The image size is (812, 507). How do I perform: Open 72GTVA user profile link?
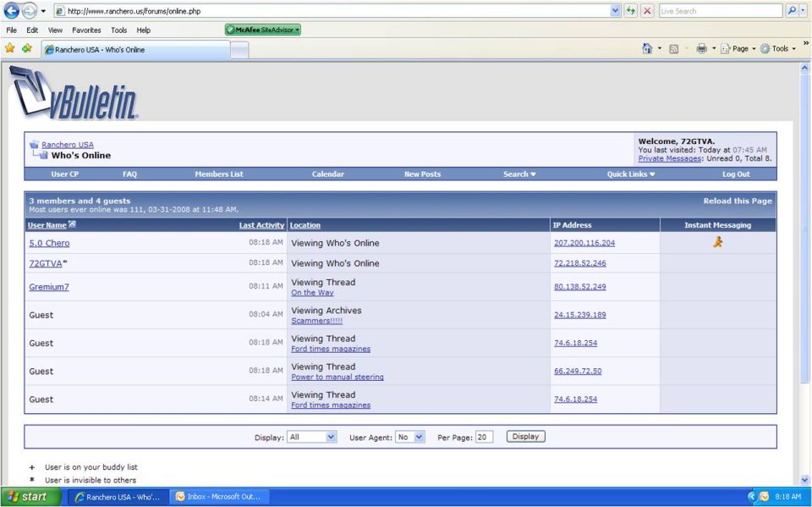point(45,263)
